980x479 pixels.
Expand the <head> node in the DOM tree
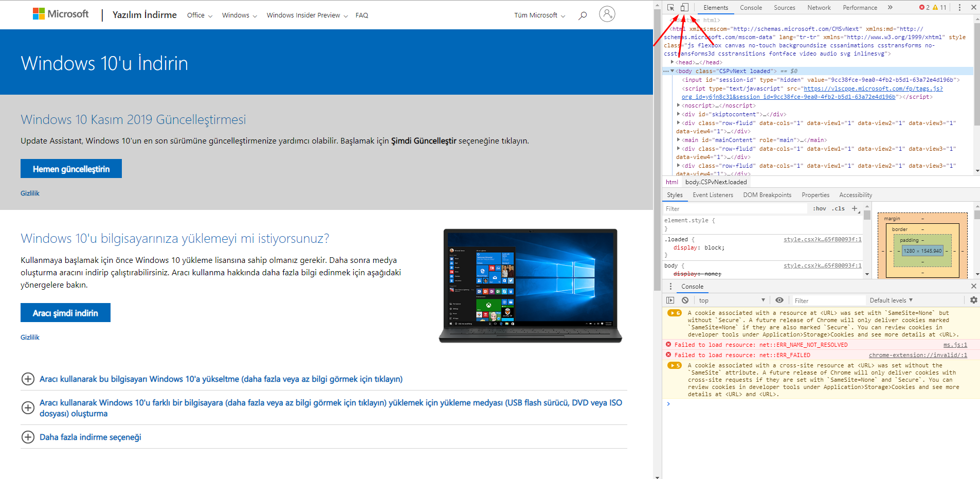672,62
